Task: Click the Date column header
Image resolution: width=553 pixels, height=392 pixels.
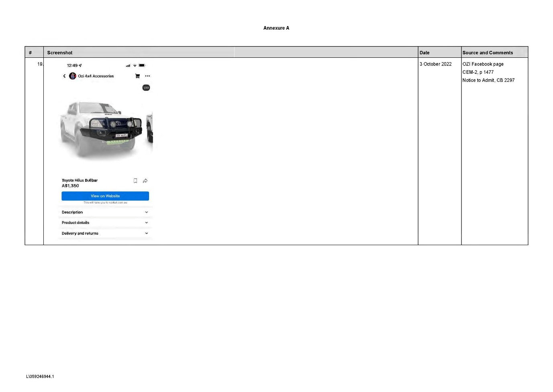Action: pyautogui.click(x=424, y=53)
